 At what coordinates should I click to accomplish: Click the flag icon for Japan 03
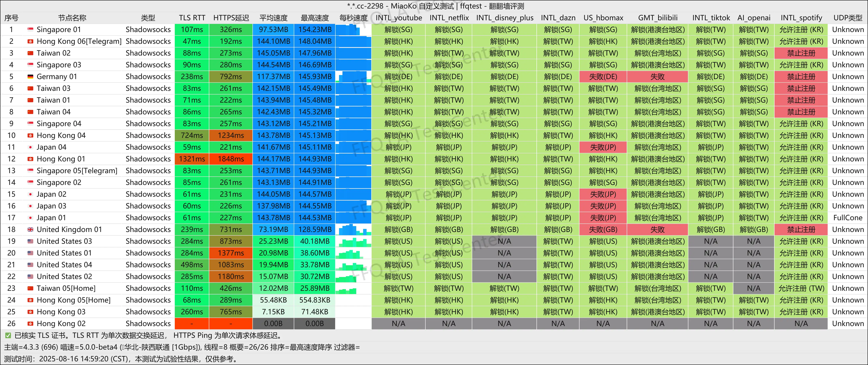[x=30, y=206]
